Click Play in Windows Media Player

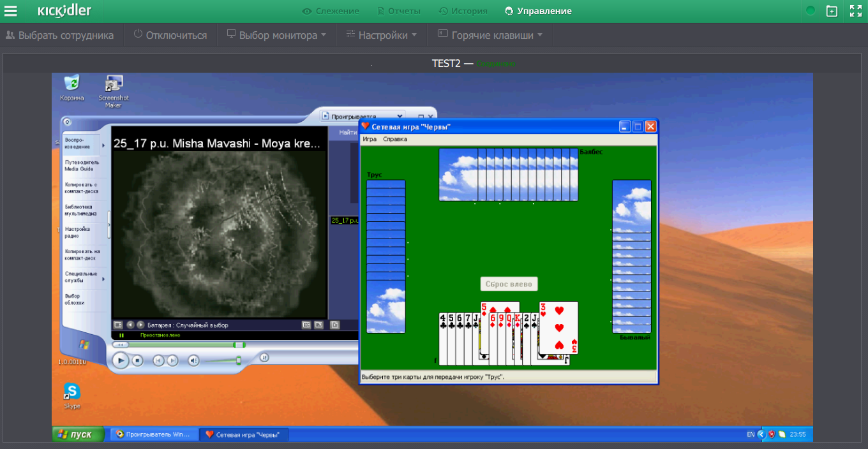click(120, 361)
